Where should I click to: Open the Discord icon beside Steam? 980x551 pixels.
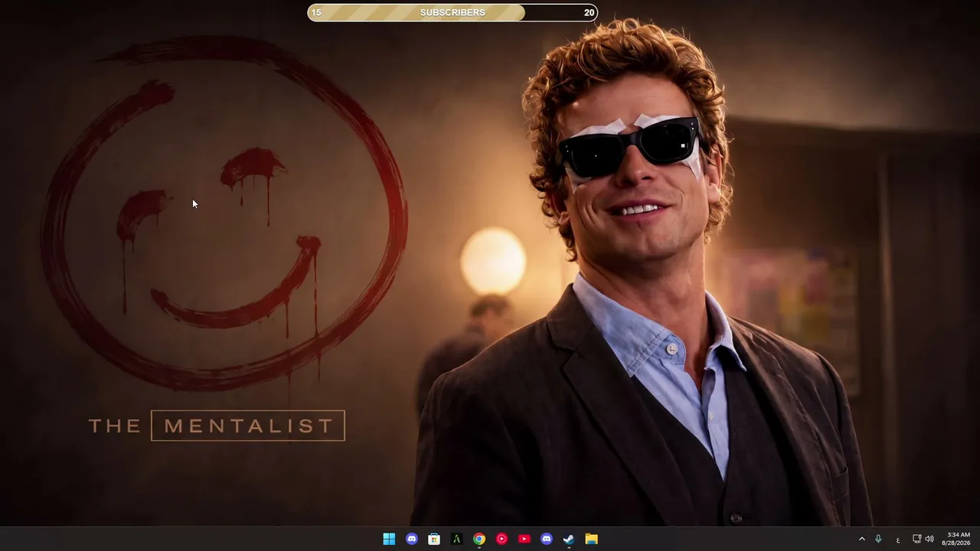pos(547,539)
